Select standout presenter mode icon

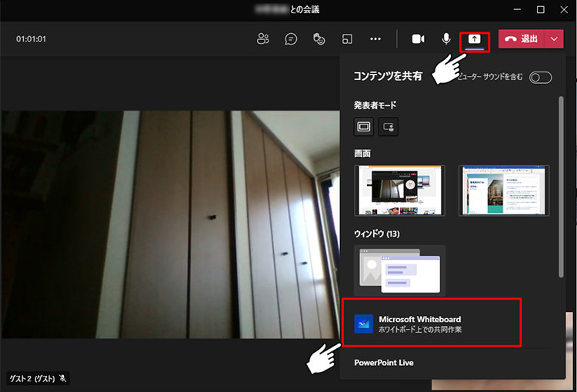389,127
